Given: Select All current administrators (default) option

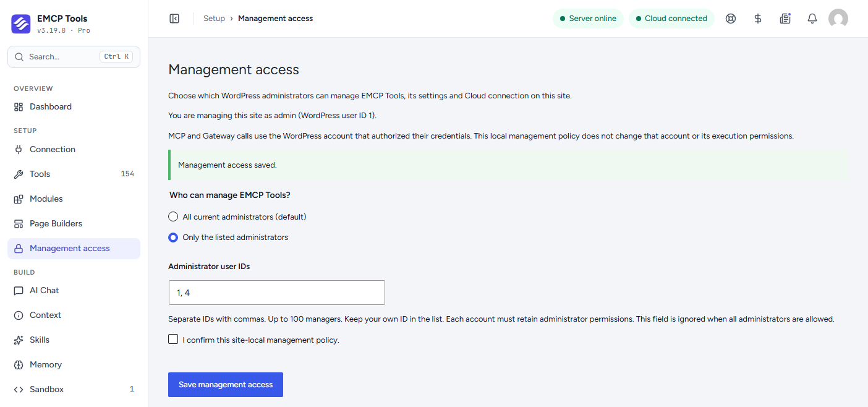Looking at the screenshot, I should pyautogui.click(x=173, y=217).
